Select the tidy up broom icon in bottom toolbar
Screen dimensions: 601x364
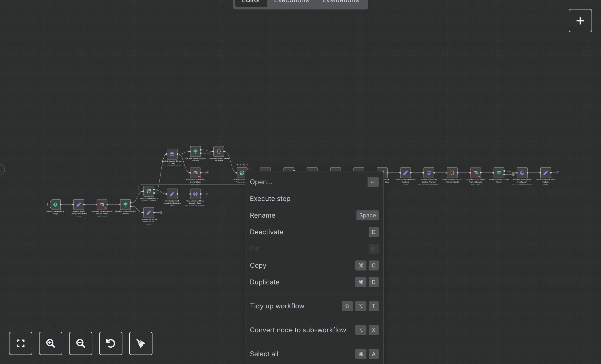(x=141, y=343)
